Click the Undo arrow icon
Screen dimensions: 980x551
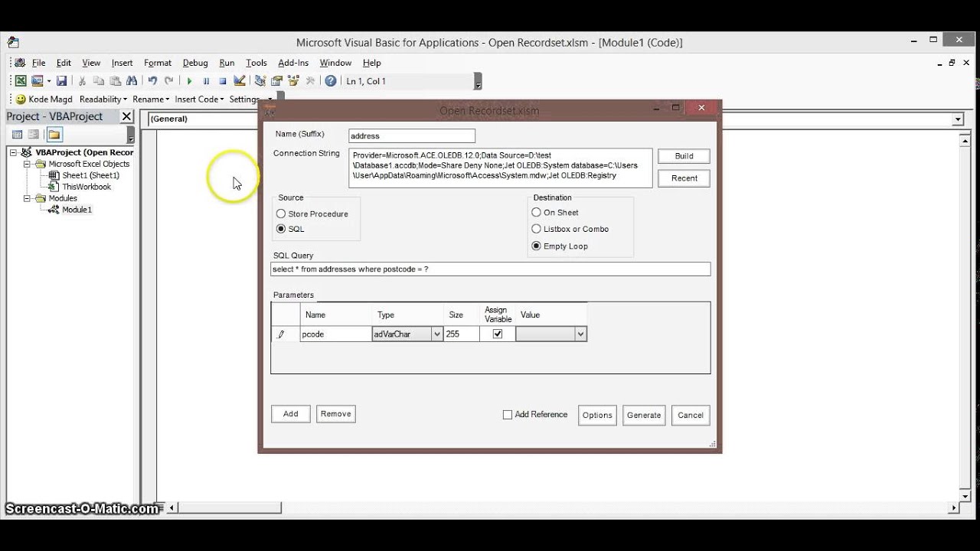152,80
